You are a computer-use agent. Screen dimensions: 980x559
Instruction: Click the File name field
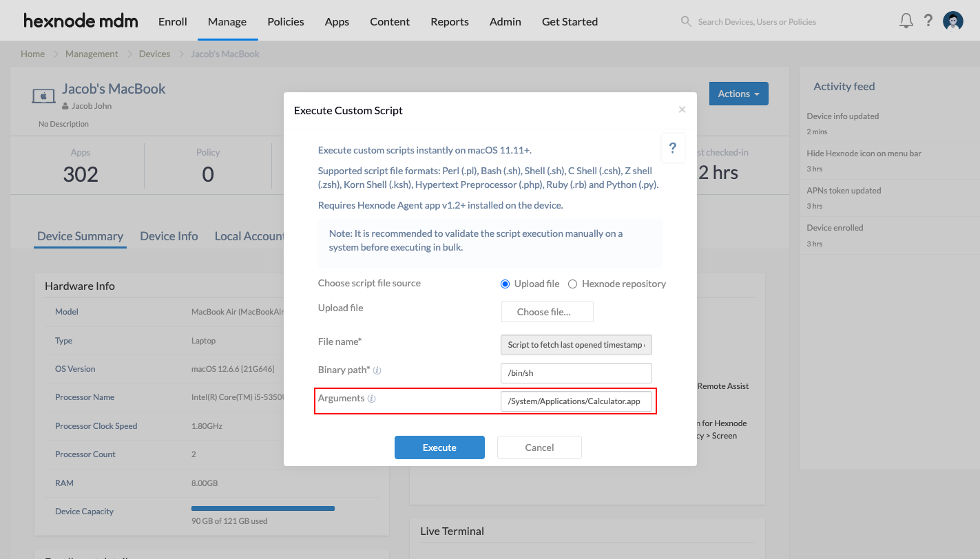click(x=576, y=345)
